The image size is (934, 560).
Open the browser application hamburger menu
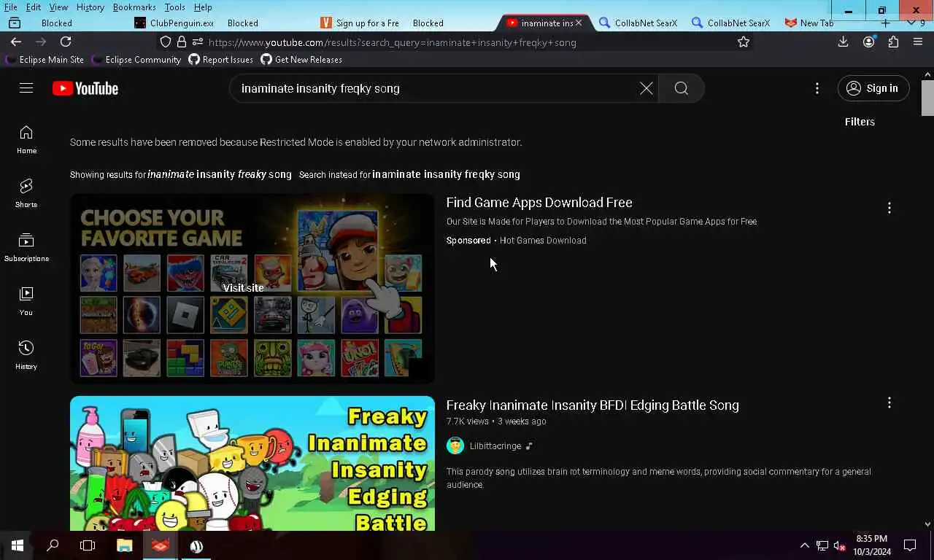point(918,42)
